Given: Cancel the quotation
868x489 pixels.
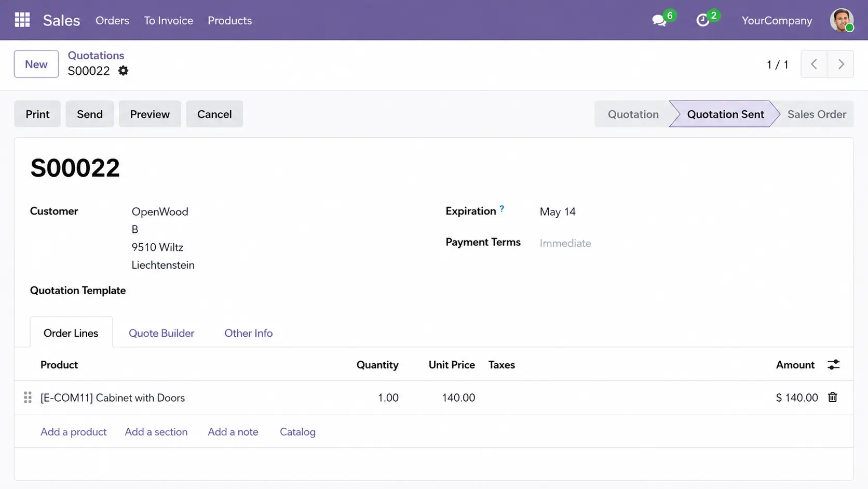Looking at the screenshot, I should click(x=214, y=114).
